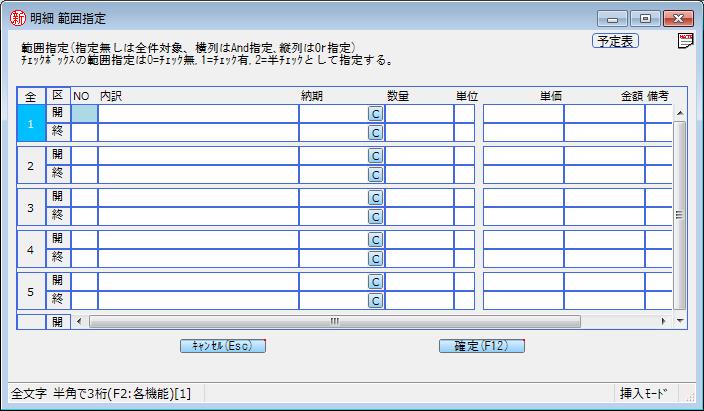Click the 内訳 column header
Image resolution: width=704 pixels, height=411 pixels.
[x=111, y=96]
